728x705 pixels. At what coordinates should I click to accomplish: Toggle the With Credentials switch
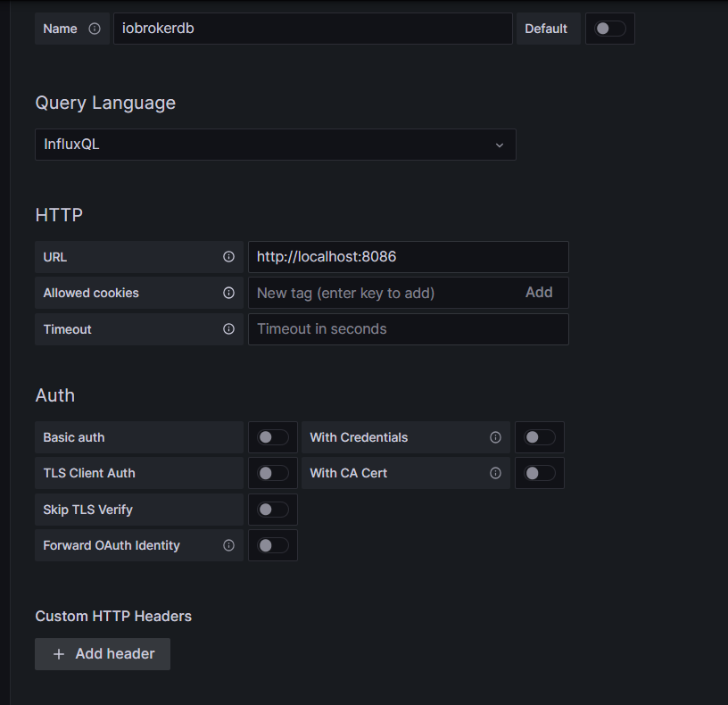click(540, 437)
